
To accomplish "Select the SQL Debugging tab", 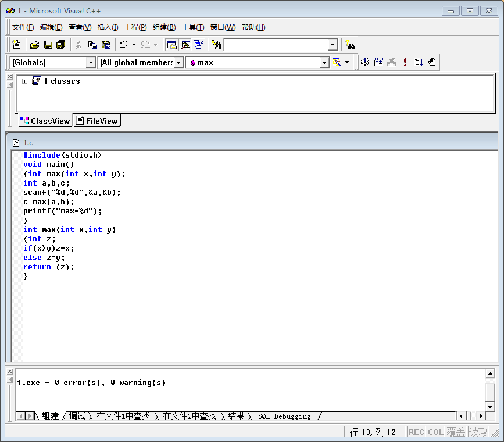I will click(x=284, y=416).
